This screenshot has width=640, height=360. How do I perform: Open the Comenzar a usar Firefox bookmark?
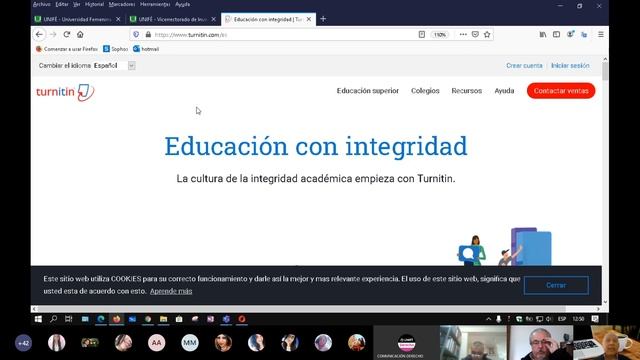[67, 49]
